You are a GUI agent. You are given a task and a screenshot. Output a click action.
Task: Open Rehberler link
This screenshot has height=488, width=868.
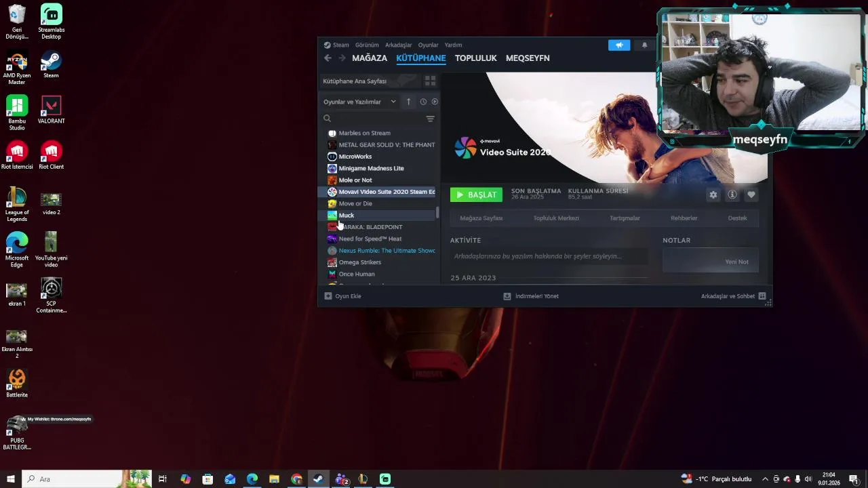[x=684, y=218]
